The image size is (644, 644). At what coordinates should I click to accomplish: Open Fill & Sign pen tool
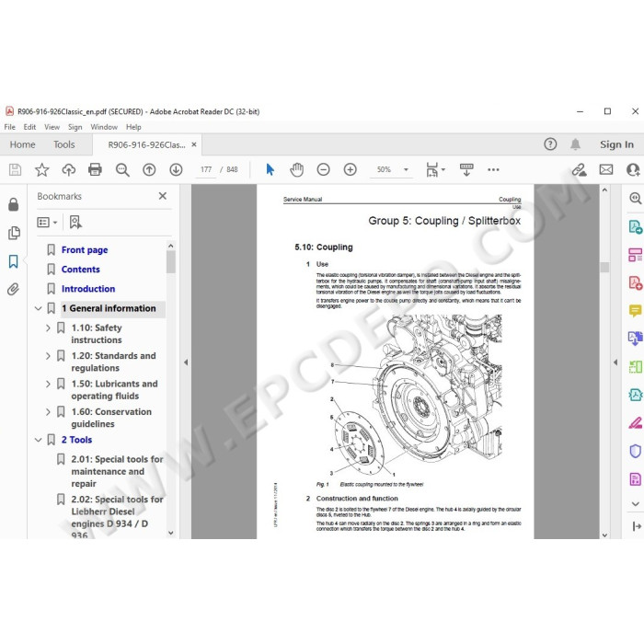[x=635, y=422]
